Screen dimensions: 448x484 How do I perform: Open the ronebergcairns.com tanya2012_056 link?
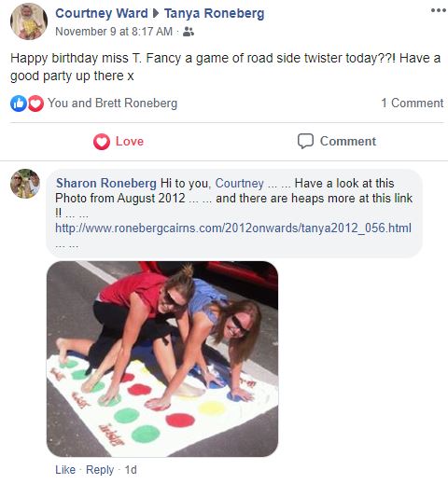[233, 228]
